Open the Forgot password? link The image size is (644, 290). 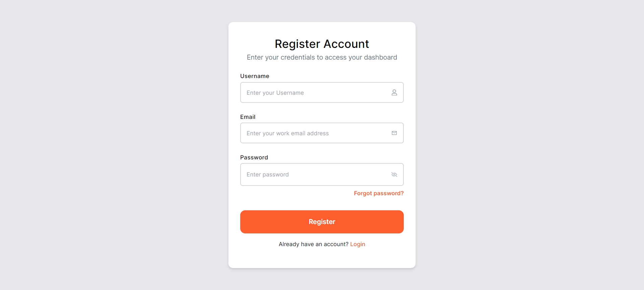379,193
